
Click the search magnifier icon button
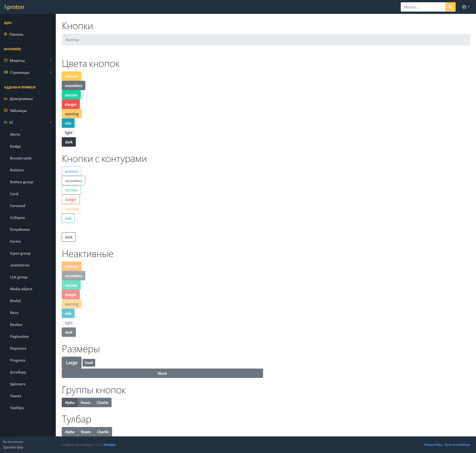(450, 7)
